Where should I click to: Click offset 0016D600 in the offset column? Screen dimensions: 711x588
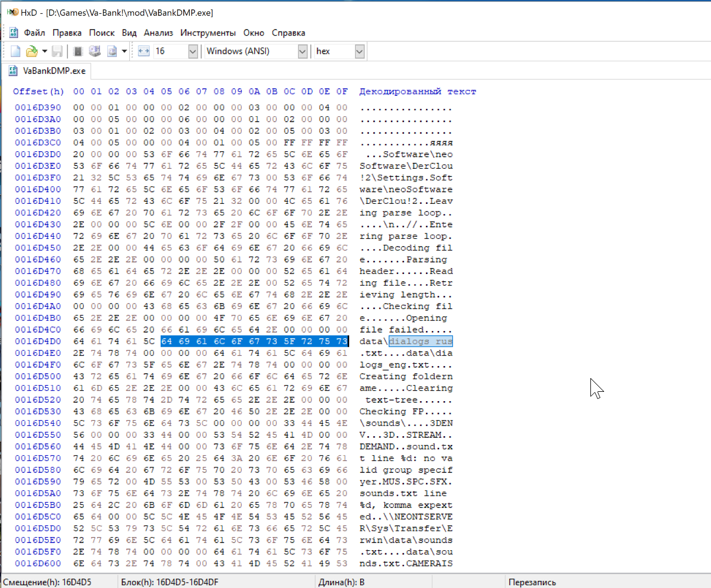[x=38, y=563]
